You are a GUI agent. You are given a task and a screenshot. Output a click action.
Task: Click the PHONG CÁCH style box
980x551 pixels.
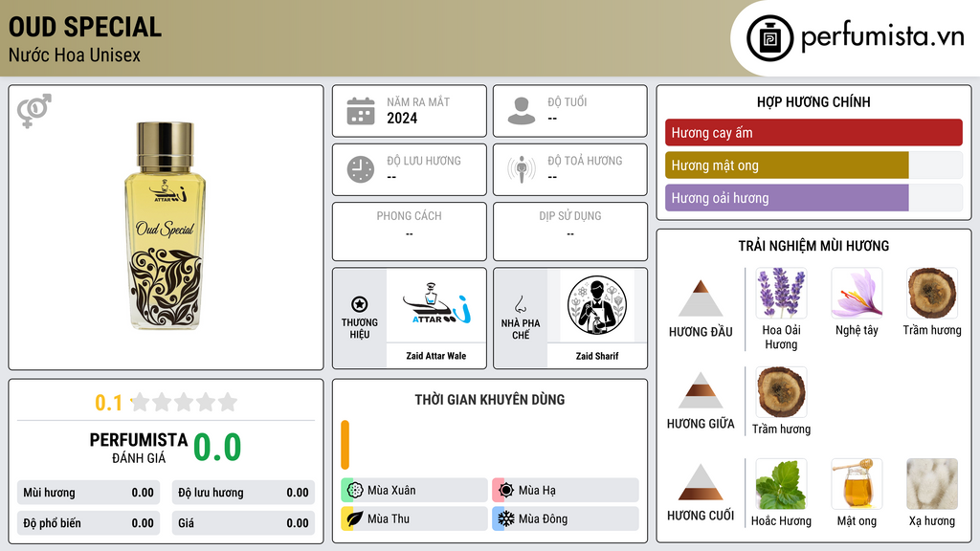(x=410, y=231)
